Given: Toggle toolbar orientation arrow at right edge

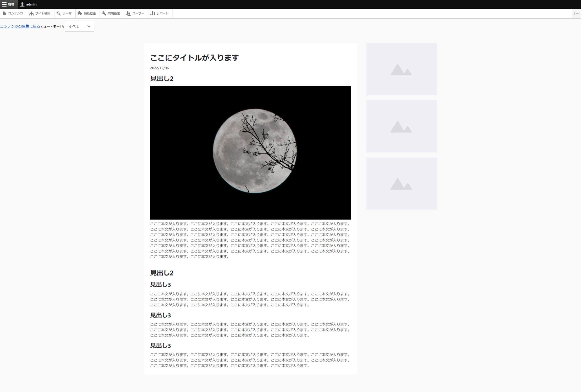Looking at the screenshot, I should point(576,13).
